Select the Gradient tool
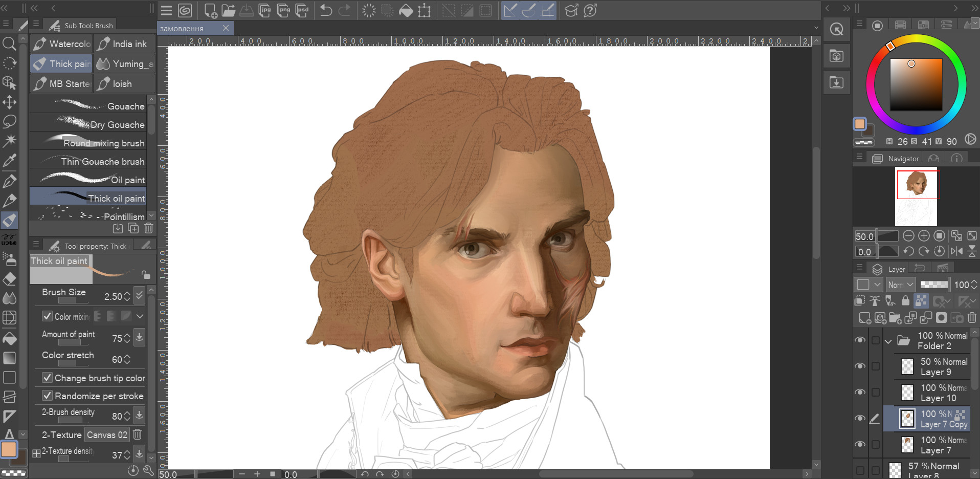Screen dimensions: 980x479 [9, 358]
